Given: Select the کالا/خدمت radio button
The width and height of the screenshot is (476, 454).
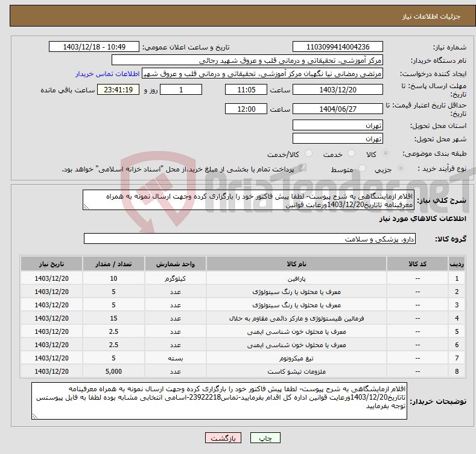Looking at the screenshot, I should tap(308, 153).
